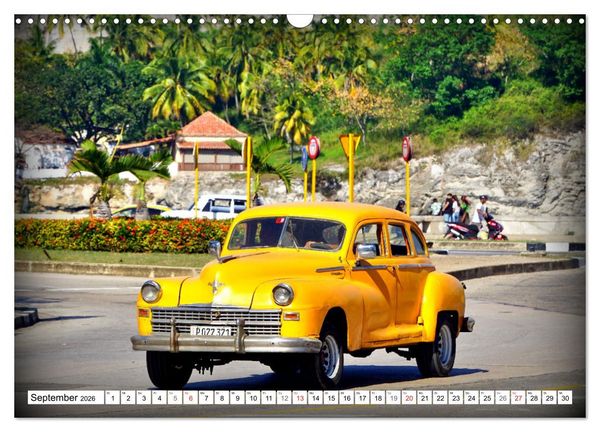
Task: Select day 12 in the calendar strip
Action: 284,398
